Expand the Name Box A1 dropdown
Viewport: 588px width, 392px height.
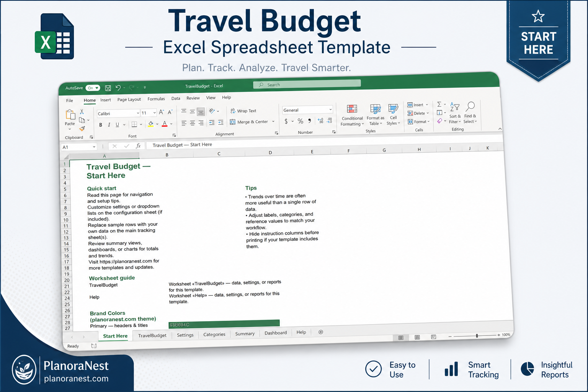click(94, 147)
